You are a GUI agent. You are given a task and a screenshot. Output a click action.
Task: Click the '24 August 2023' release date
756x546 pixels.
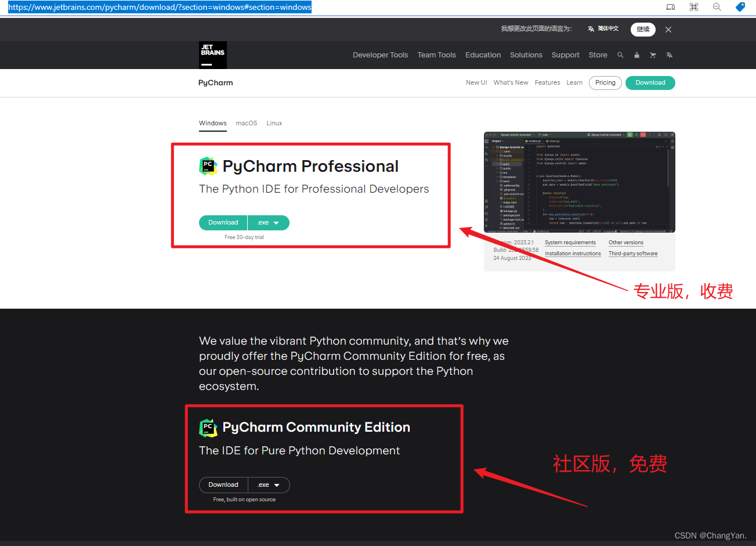tap(512, 258)
